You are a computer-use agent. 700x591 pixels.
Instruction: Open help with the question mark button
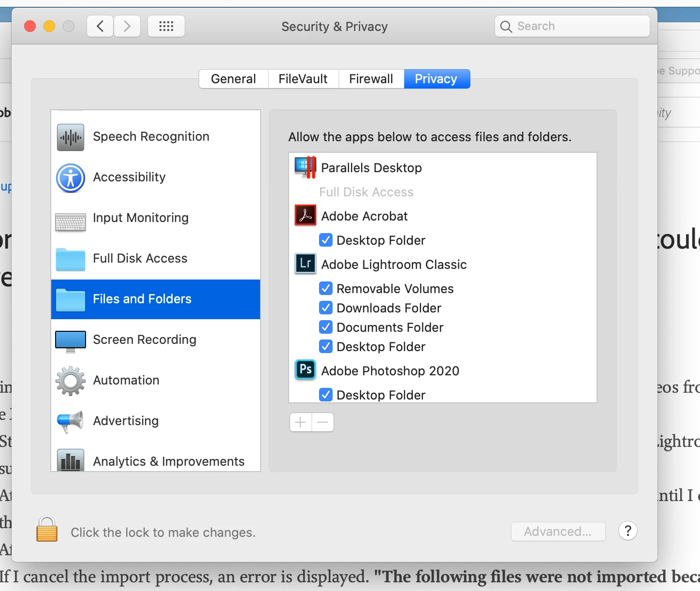628,531
